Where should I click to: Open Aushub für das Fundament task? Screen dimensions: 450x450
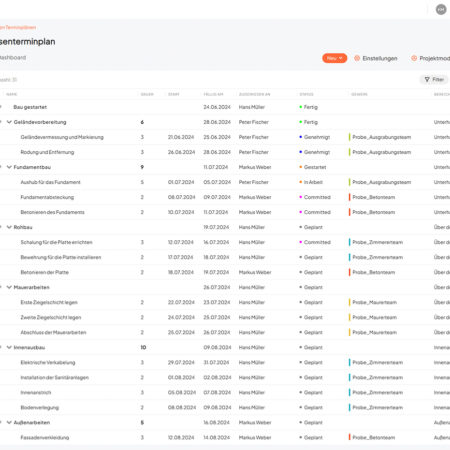pos(50,182)
